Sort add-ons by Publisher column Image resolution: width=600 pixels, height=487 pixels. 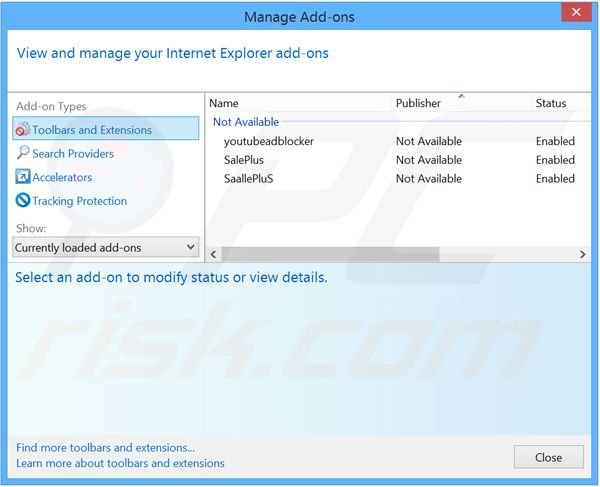tap(418, 103)
